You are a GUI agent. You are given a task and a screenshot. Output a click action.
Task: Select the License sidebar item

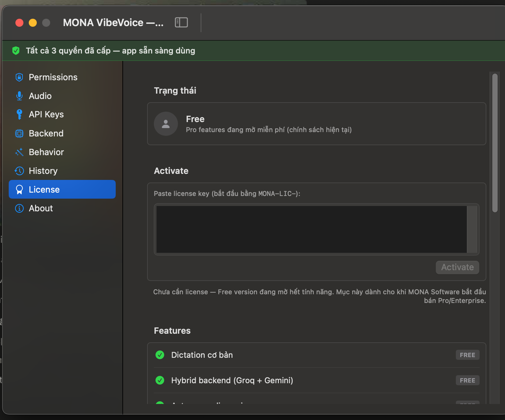[x=62, y=189]
